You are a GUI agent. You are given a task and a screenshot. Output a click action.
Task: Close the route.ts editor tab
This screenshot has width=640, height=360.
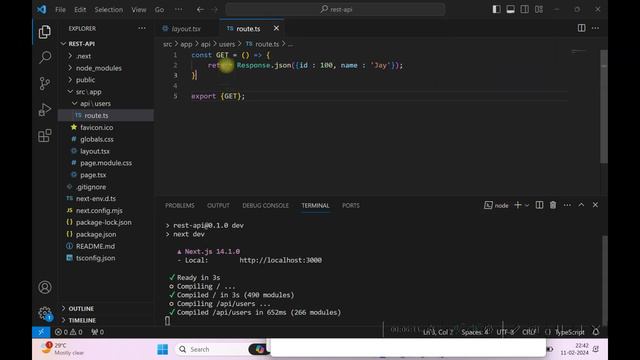[276, 28]
